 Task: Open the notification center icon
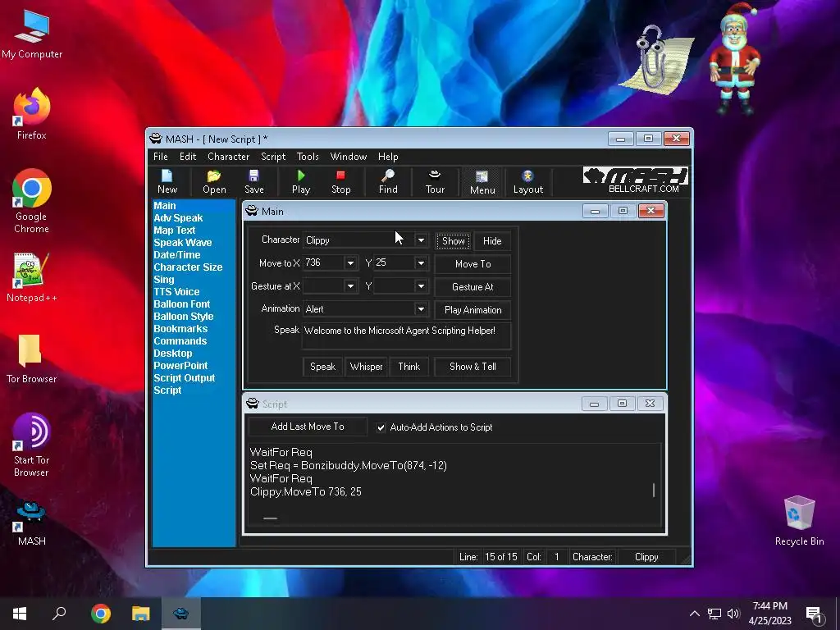point(815,615)
